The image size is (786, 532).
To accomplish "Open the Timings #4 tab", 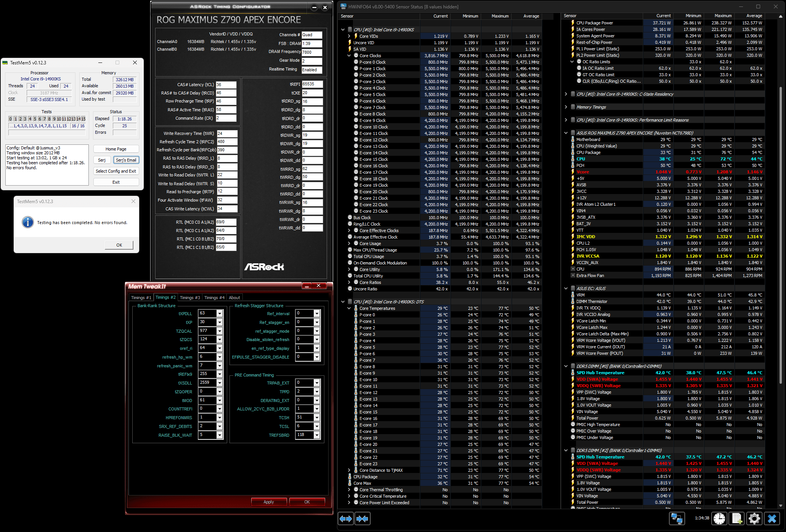I will point(214,298).
